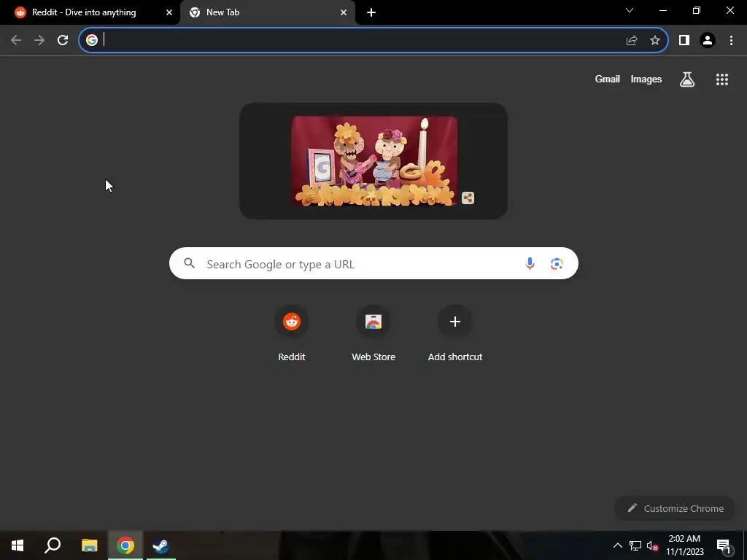Open the Web Store shortcut

tap(373, 334)
